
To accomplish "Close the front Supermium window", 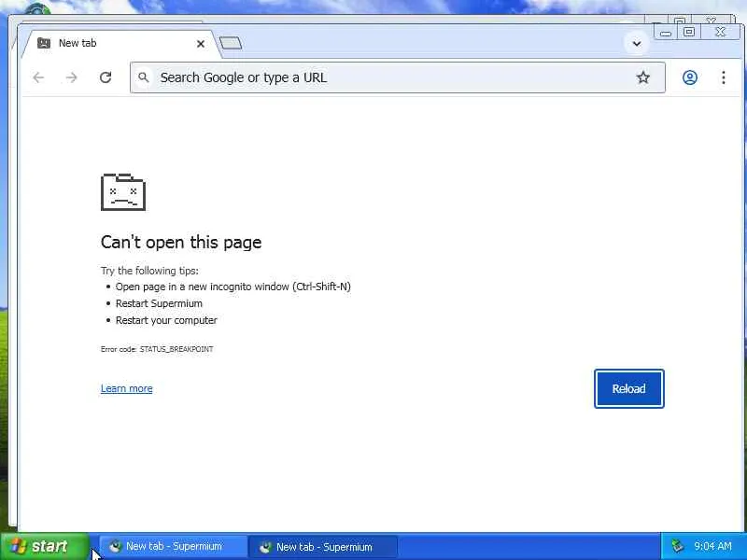I will 720,32.
